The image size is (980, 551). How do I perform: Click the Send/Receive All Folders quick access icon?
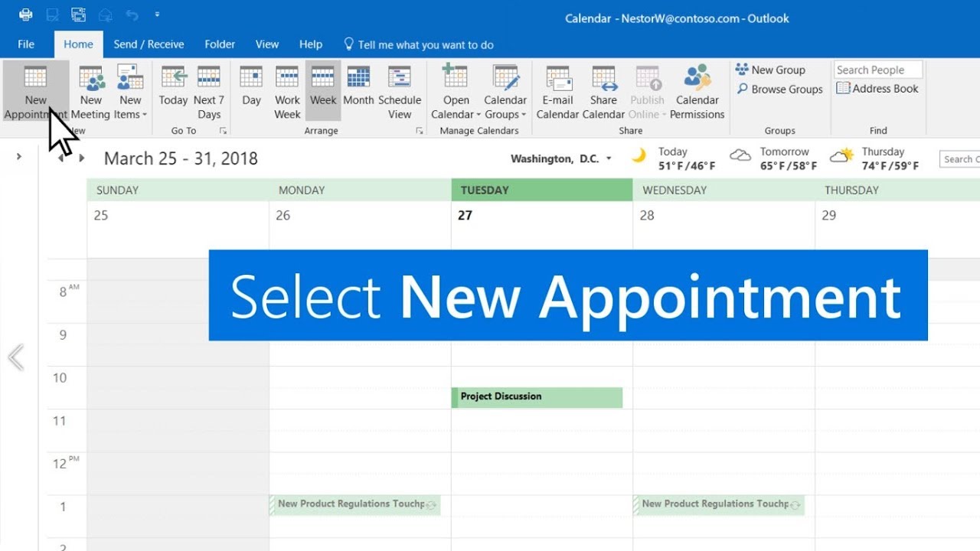click(x=78, y=15)
